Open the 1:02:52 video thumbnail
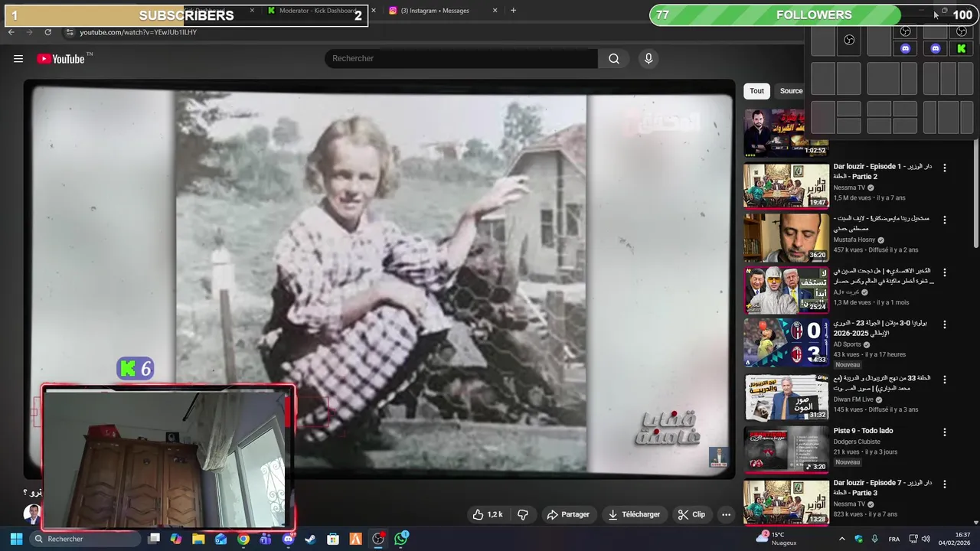The image size is (980, 551). pos(786,133)
